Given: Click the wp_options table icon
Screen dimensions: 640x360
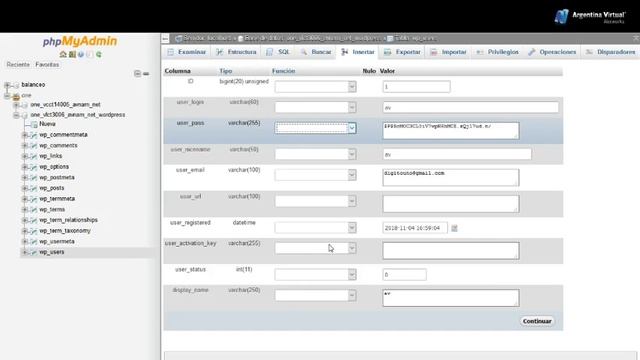Looking at the screenshot, I should click(33, 167).
